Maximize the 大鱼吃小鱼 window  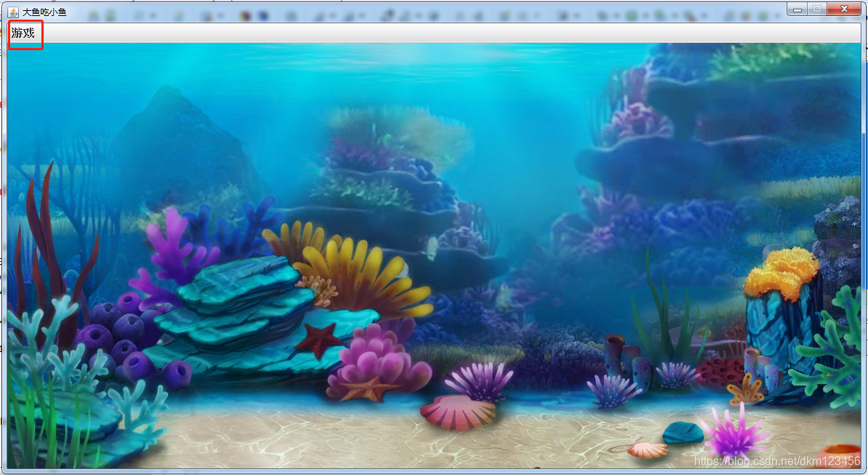coord(817,9)
